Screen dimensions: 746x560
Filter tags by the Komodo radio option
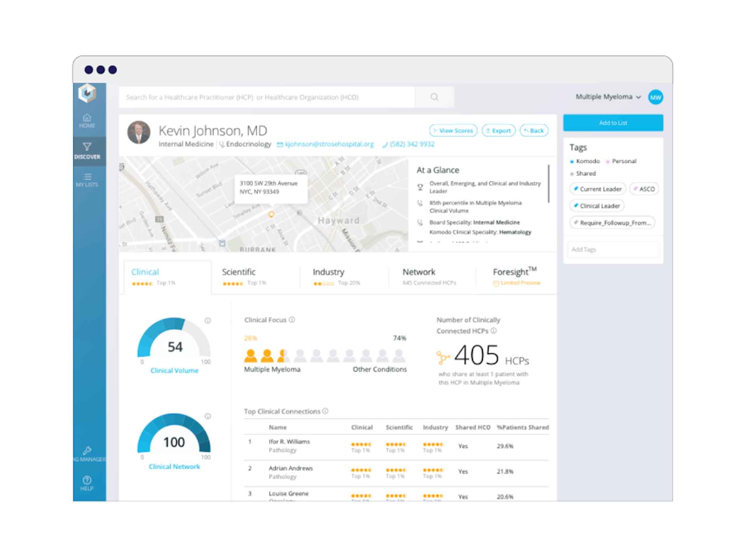click(x=572, y=161)
